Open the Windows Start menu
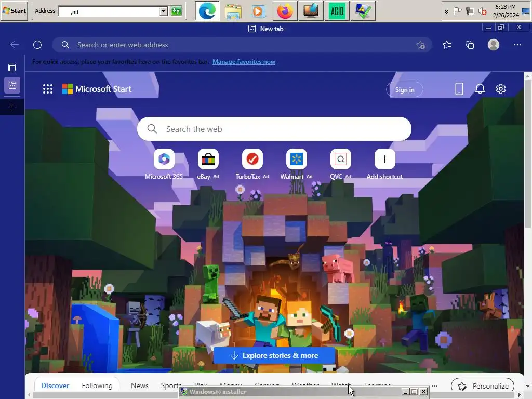This screenshot has height=399, width=532. click(x=14, y=11)
